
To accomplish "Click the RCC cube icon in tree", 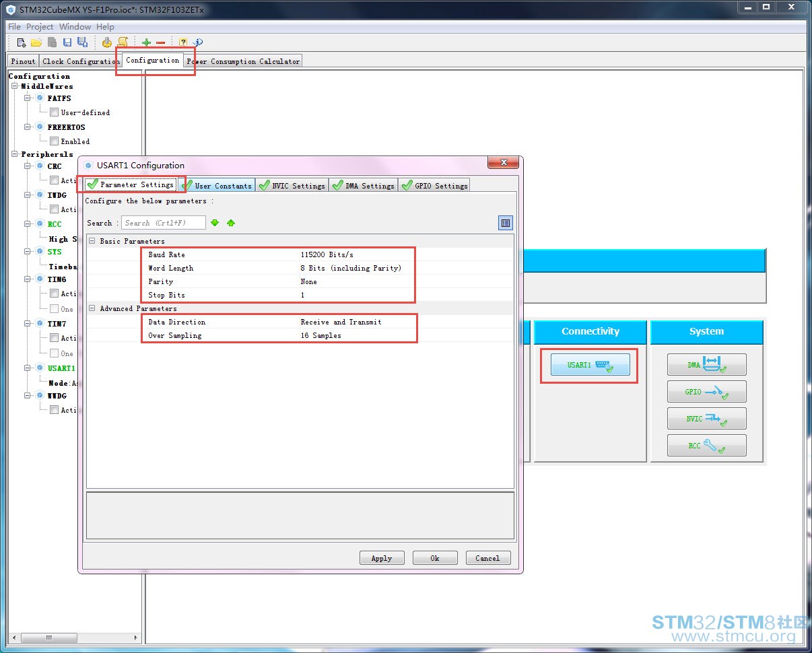I will point(40,224).
